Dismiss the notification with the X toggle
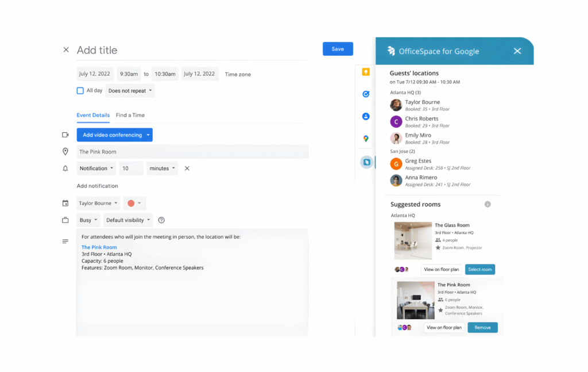This screenshot has height=372, width=588. pos(186,168)
